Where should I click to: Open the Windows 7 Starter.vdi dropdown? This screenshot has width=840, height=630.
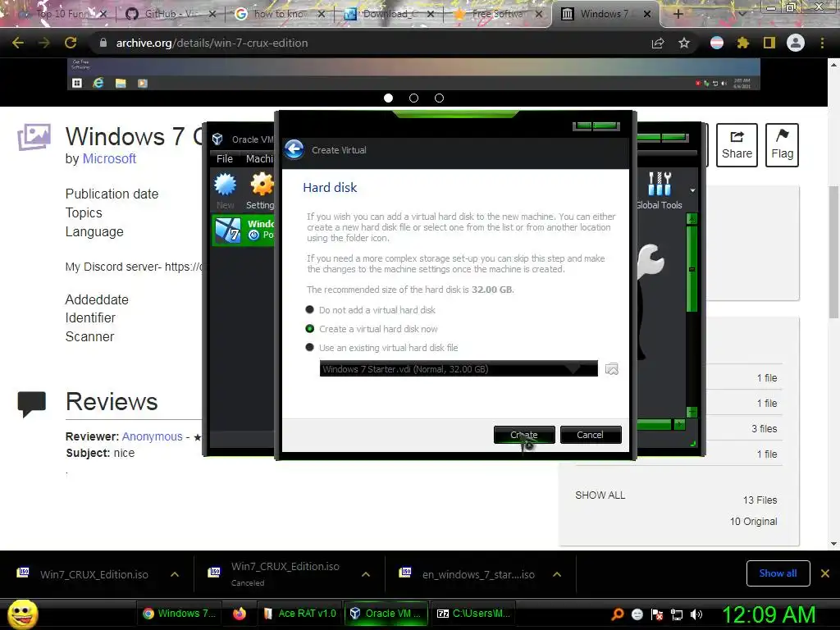pyautogui.click(x=459, y=368)
